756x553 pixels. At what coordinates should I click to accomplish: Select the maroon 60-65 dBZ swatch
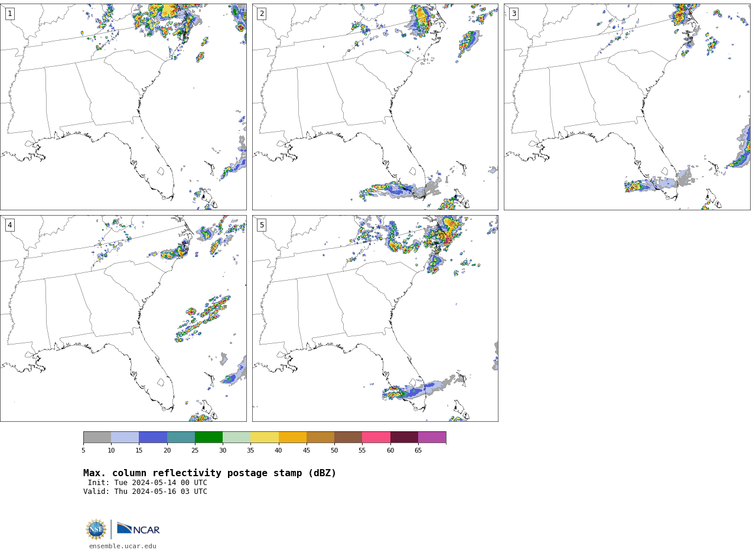[x=404, y=437]
